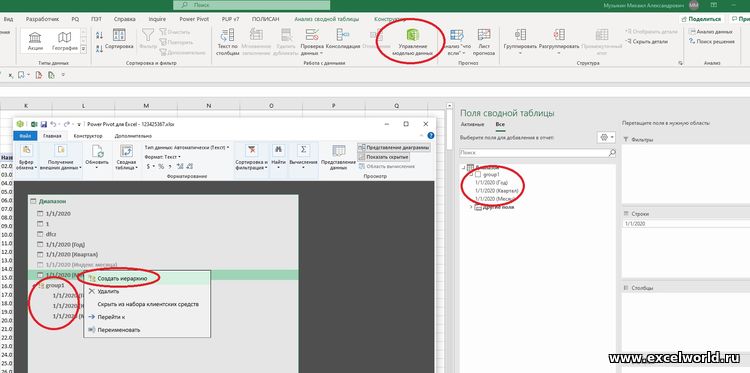This screenshot has width=750, height=373.
Task: Select 1/1/2020 (Квартал) in pivot field list
Action: pos(497,191)
